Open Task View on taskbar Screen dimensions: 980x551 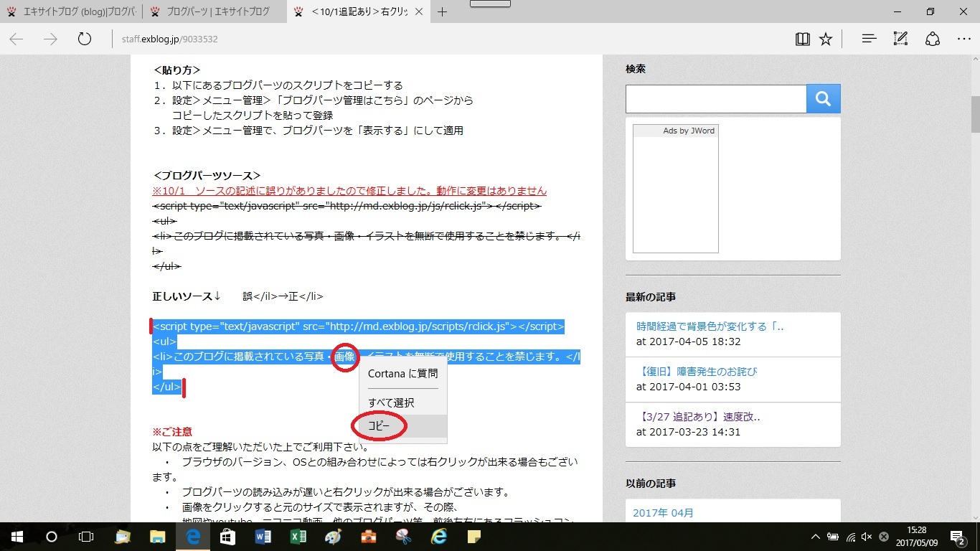[x=85, y=537]
